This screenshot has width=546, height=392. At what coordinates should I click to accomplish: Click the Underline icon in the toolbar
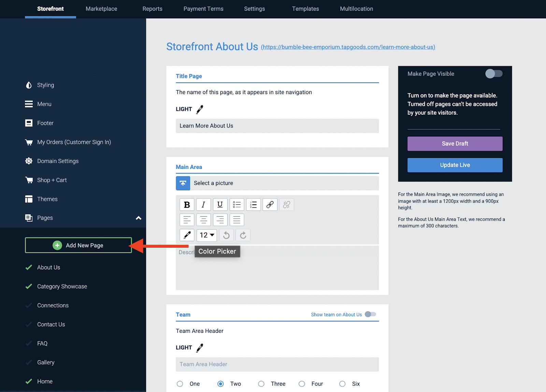pos(220,204)
